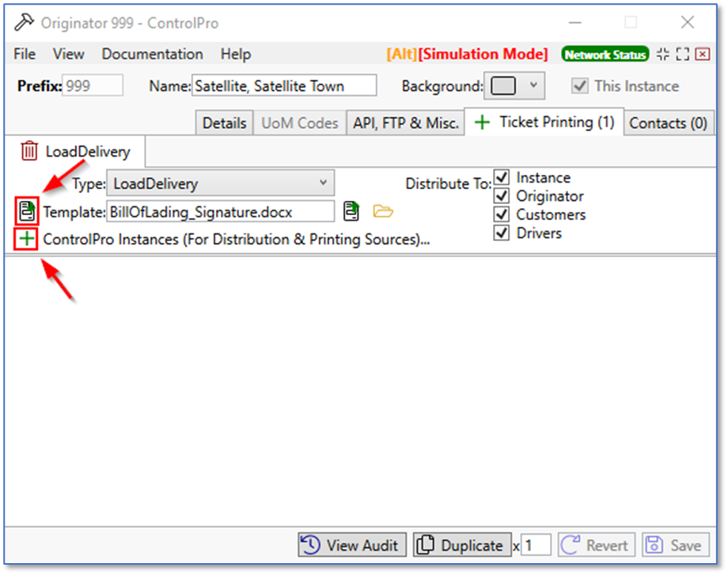The height and width of the screenshot is (575, 728).
Task: Toggle the Instance checkbox under Distribute To
Action: [502, 177]
